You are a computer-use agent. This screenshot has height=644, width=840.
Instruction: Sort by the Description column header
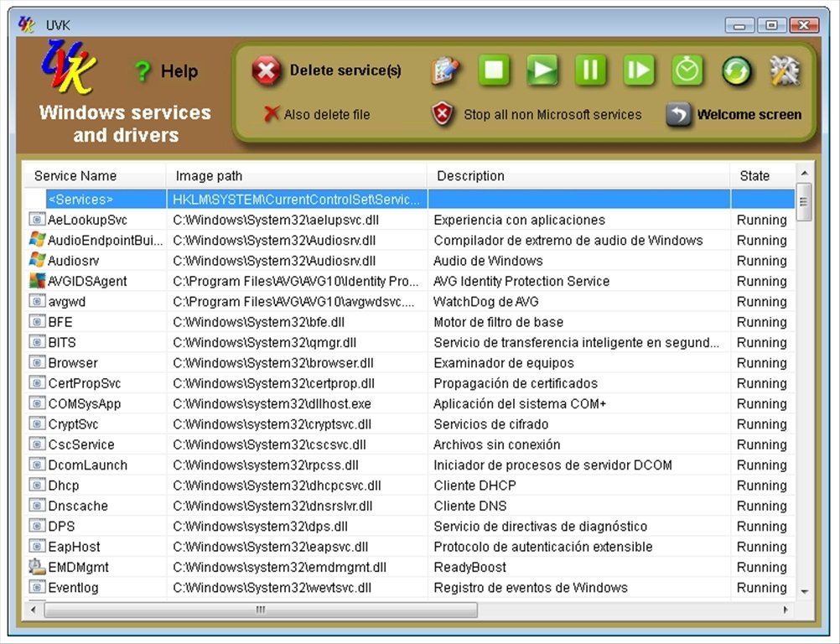tap(578, 176)
